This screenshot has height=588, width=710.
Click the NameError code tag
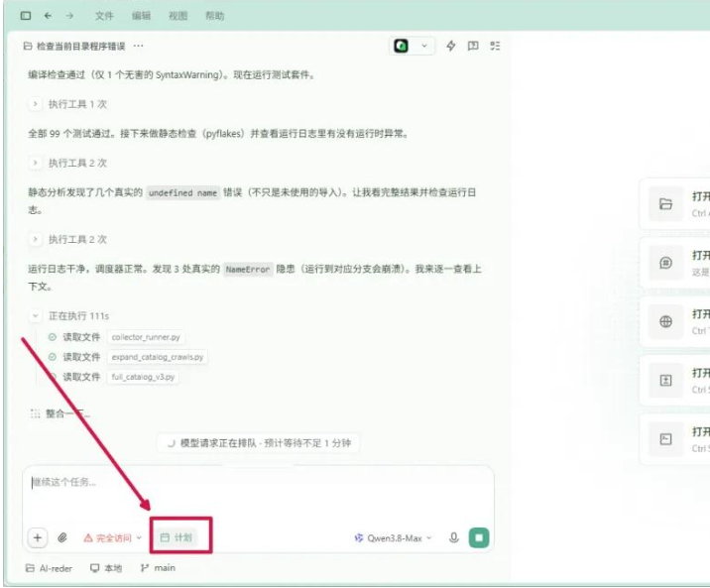point(248,270)
